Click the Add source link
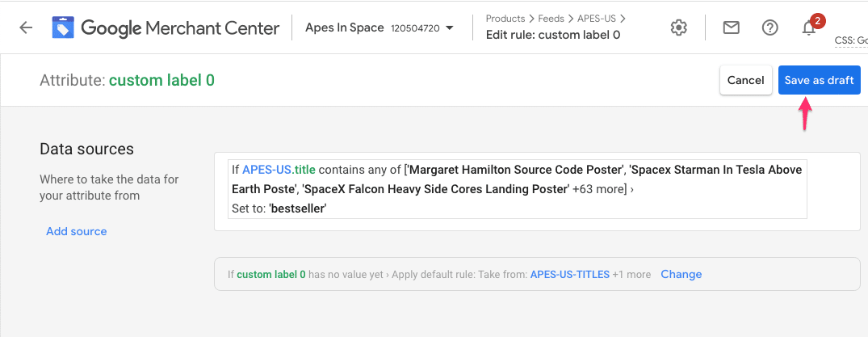 pos(77,231)
